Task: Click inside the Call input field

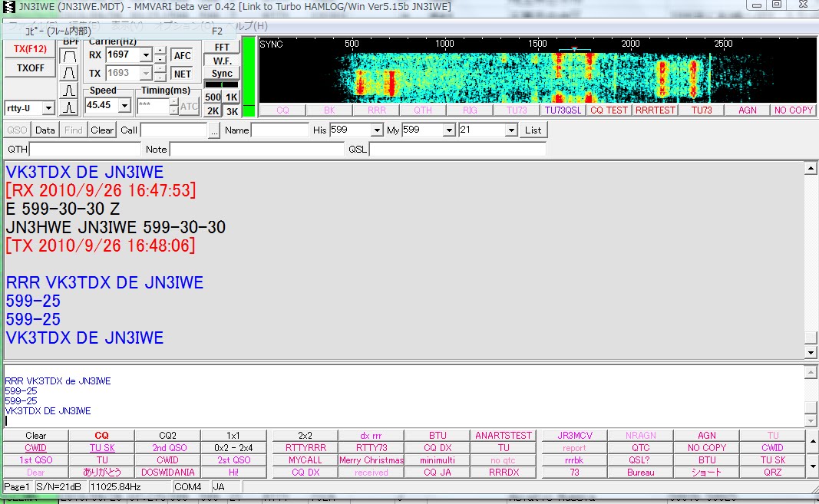Action: click(x=173, y=130)
